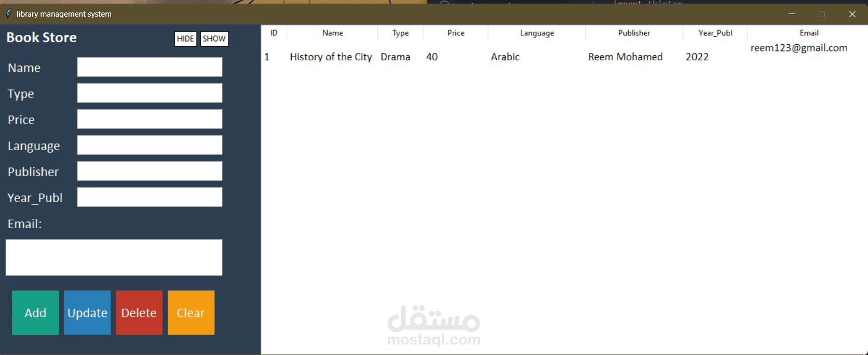Click the 'Publisher' form label
The image size is (868, 355).
[33, 172]
